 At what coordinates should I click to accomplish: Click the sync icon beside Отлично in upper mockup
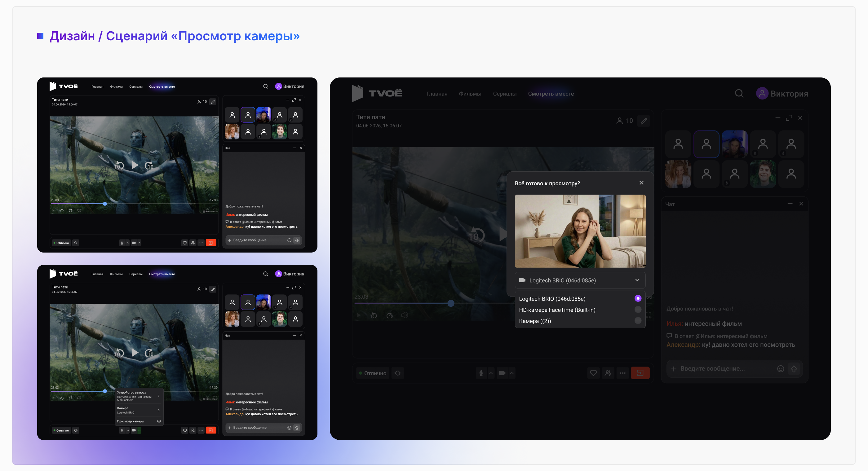coord(76,243)
